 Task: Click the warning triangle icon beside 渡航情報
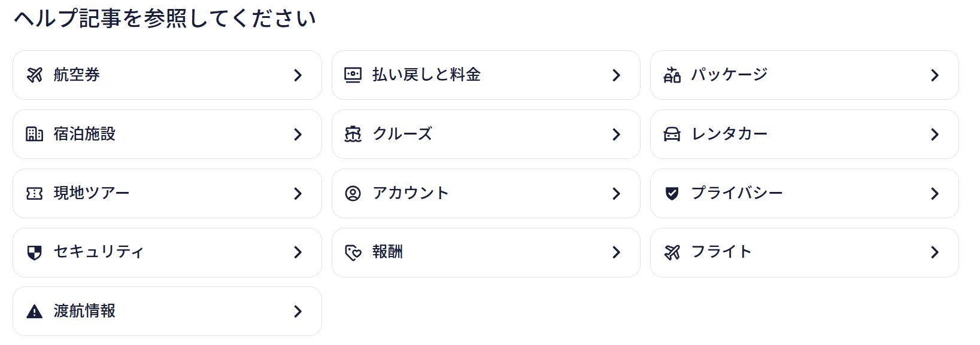click(x=35, y=311)
